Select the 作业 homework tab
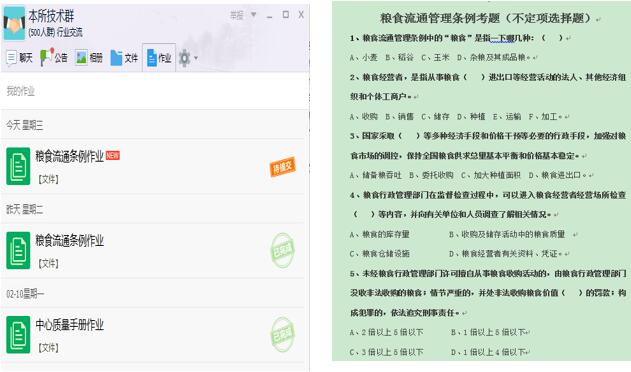 (159, 58)
